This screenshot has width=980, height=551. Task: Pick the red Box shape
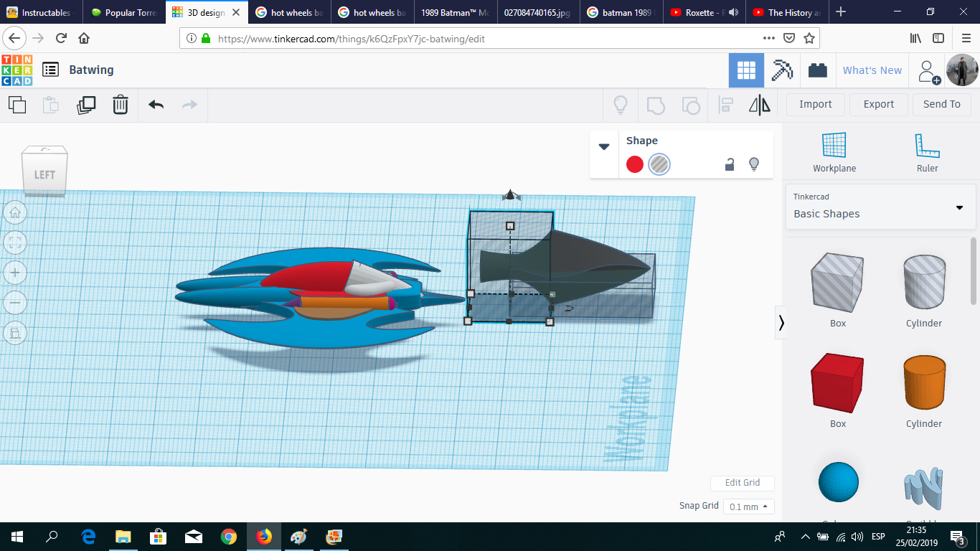point(838,382)
